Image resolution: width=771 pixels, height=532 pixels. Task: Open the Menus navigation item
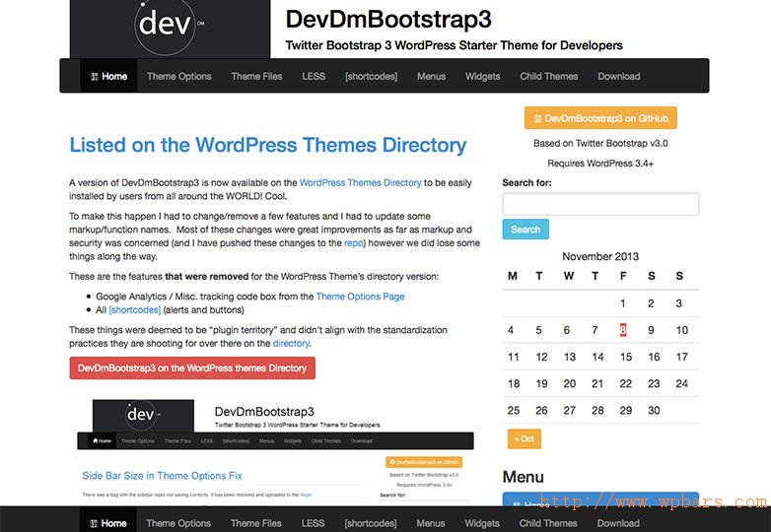tap(431, 77)
